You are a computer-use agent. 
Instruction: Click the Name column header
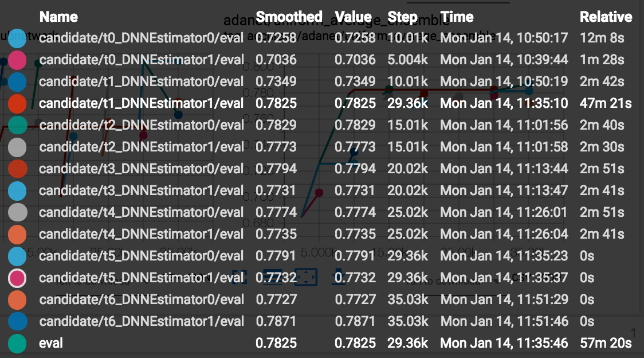(58, 17)
